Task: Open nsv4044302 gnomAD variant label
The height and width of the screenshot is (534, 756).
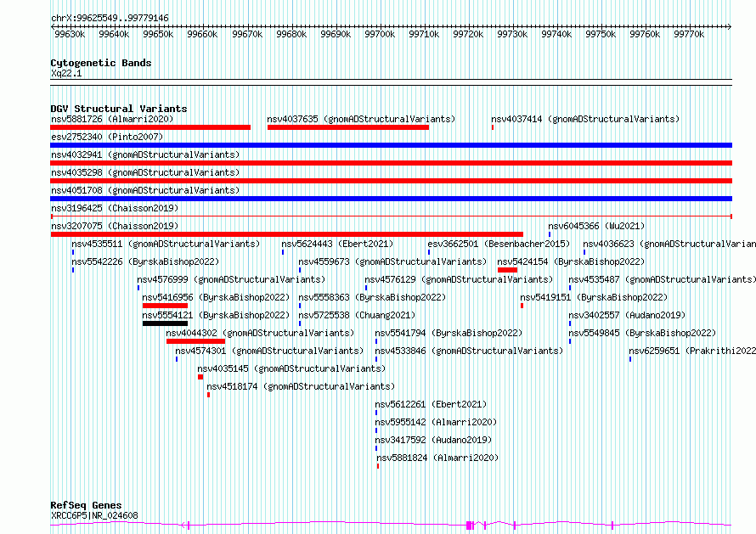Action: click(260, 333)
